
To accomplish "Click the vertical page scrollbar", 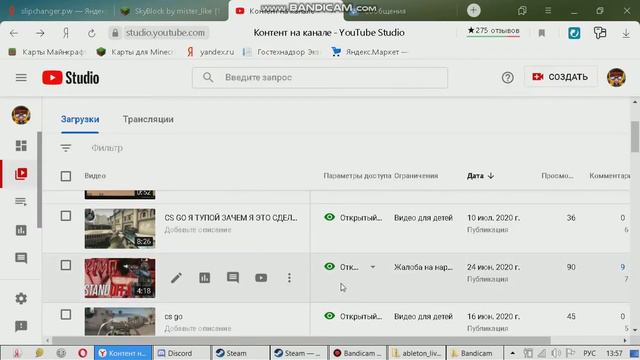I will point(635,137).
